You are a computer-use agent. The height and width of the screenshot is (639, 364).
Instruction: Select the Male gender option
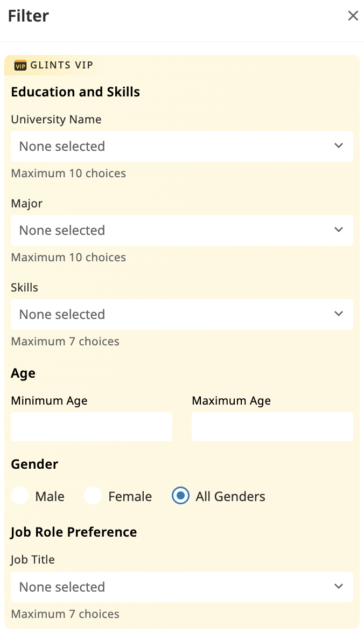click(19, 496)
